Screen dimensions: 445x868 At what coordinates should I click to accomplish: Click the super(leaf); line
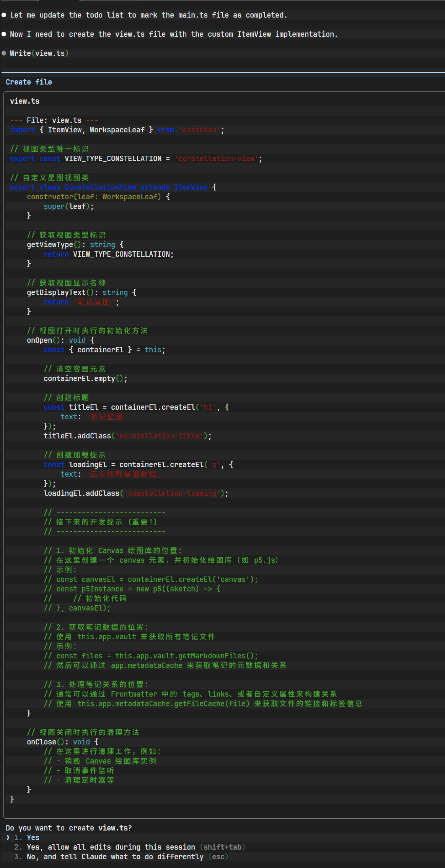pyautogui.click(x=68, y=206)
